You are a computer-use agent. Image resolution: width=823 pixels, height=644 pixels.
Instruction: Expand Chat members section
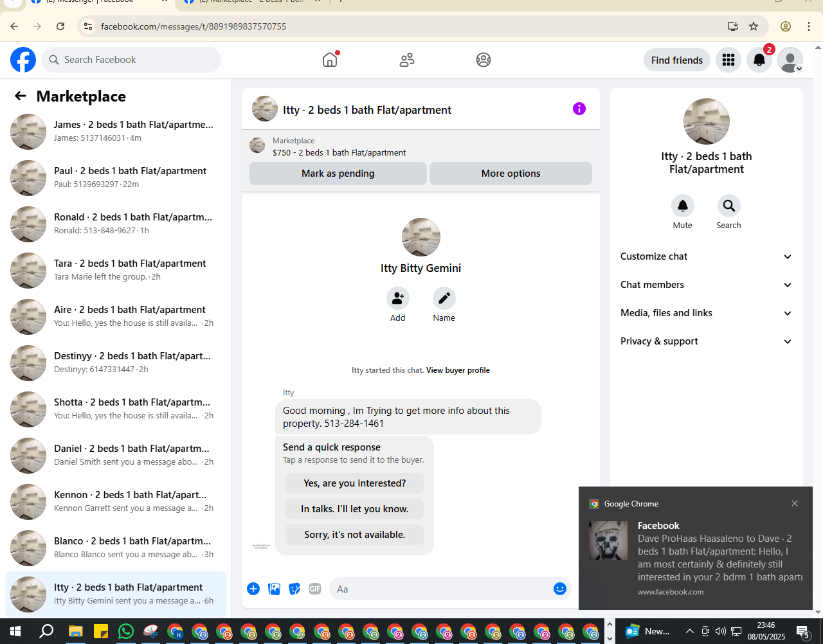pyautogui.click(x=706, y=285)
